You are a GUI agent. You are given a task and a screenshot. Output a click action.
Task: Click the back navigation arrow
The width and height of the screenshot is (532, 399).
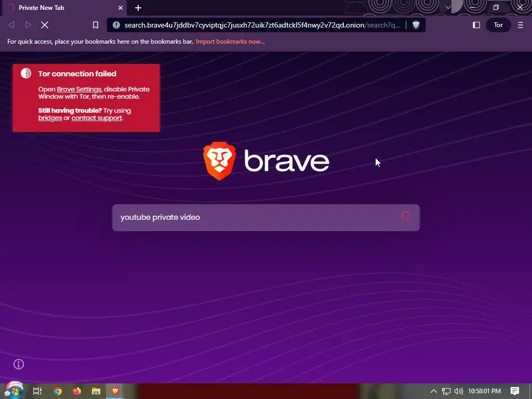[11, 25]
